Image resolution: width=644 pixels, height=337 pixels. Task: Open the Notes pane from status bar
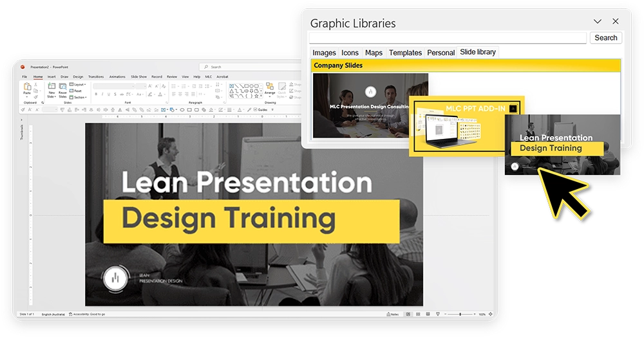click(x=393, y=314)
